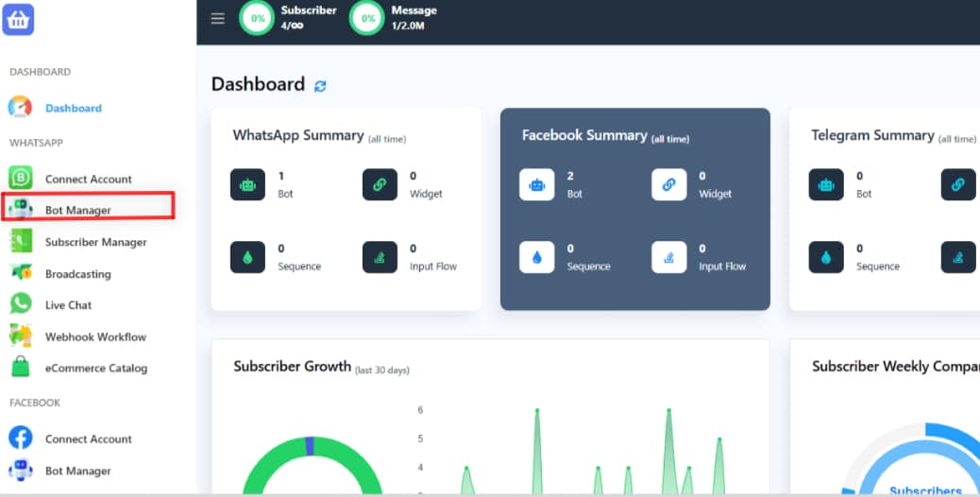Open WhatsApp Connect Account
980x497 pixels.
point(88,179)
